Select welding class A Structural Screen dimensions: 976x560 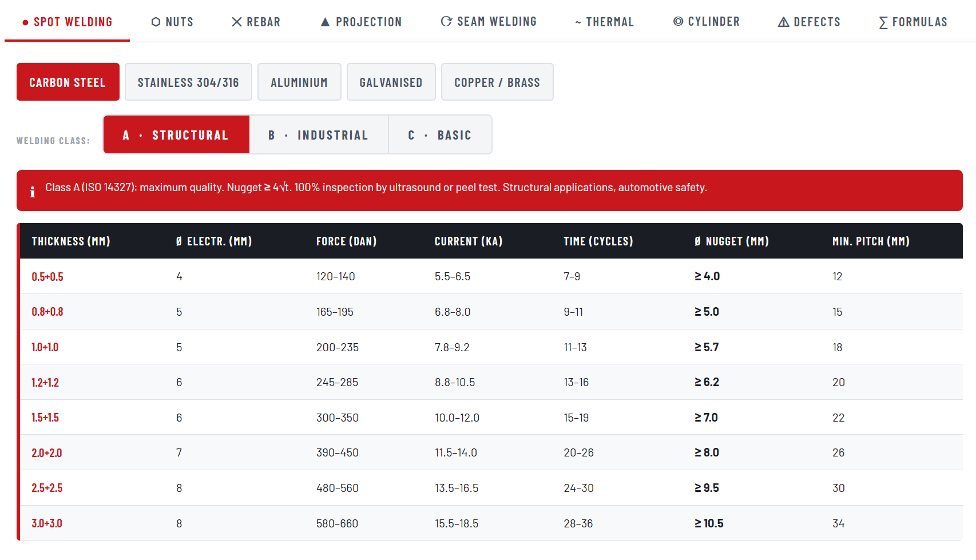(x=176, y=135)
